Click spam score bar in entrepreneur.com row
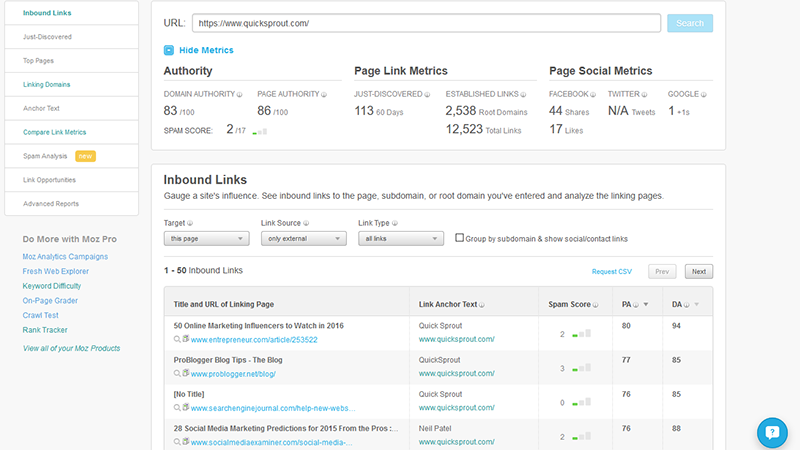The width and height of the screenshot is (800, 450). tap(582, 334)
